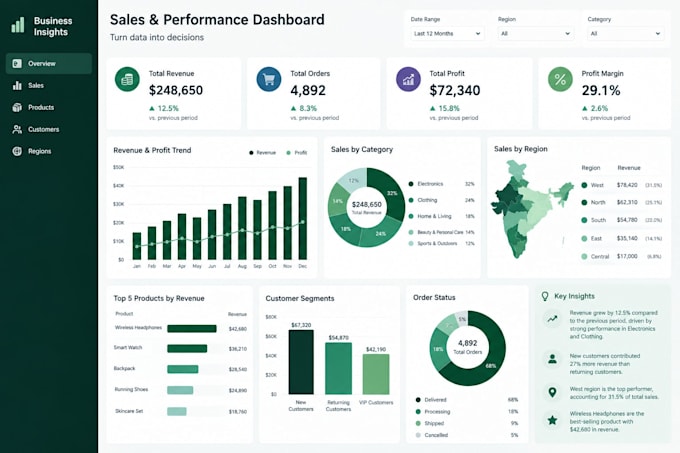Click the Returning Customers bar
Screen dimensions: 680x453
click(338, 368)
